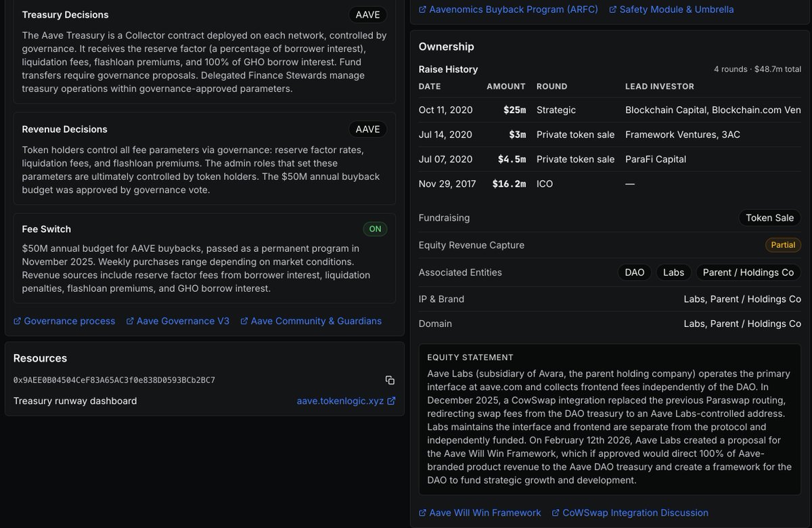Open aave.tokenlogic.xyz treasury dashboard link
This screenshot has height=528, width=812.
pyautogui.click(x=346, y=401)
